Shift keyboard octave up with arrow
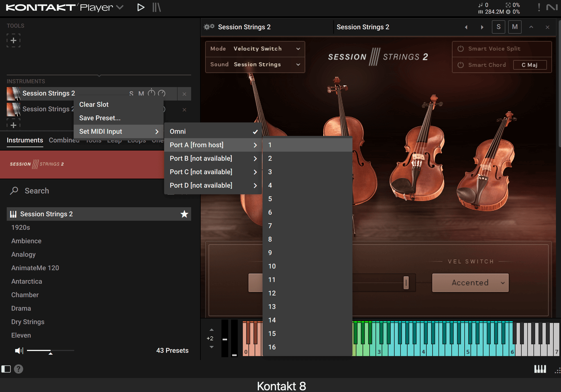 212,330
